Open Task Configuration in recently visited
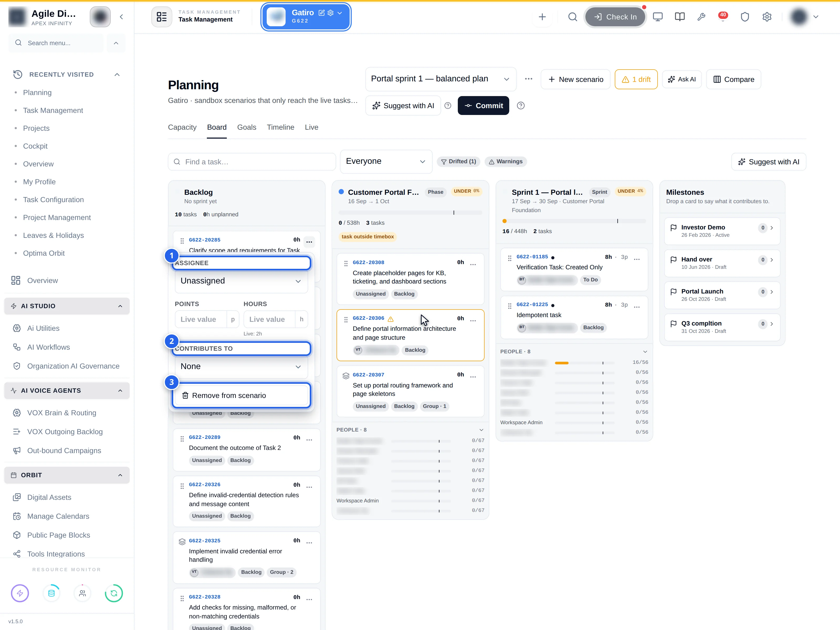 pos(53,200)
